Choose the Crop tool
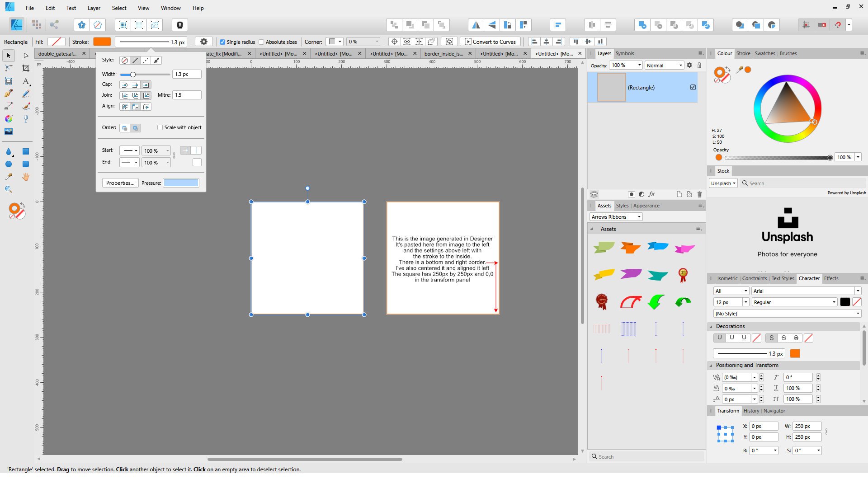The height and width of the screenshot is (488, 868). (26, 68)
